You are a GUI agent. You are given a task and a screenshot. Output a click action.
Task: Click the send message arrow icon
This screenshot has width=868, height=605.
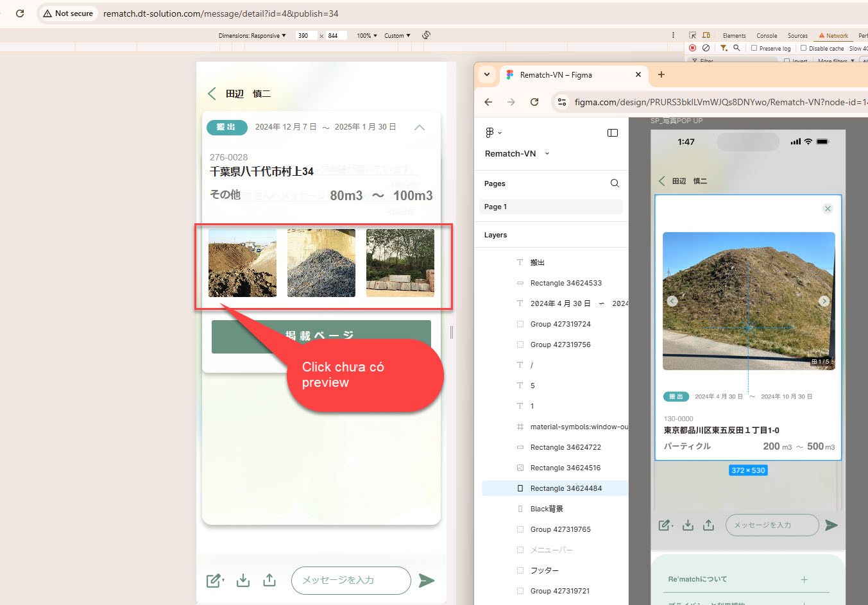click(426, 581)
